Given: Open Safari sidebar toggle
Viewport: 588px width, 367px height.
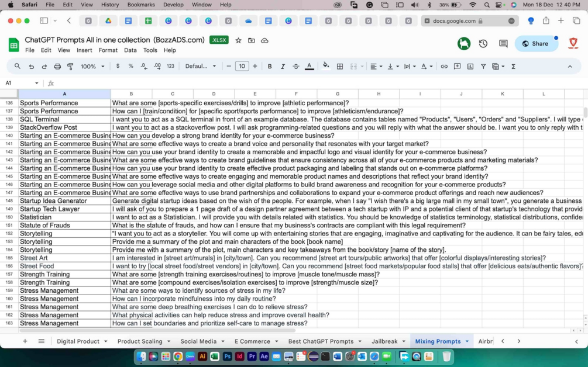Looking at the screenshot, I should pos(44,20).
